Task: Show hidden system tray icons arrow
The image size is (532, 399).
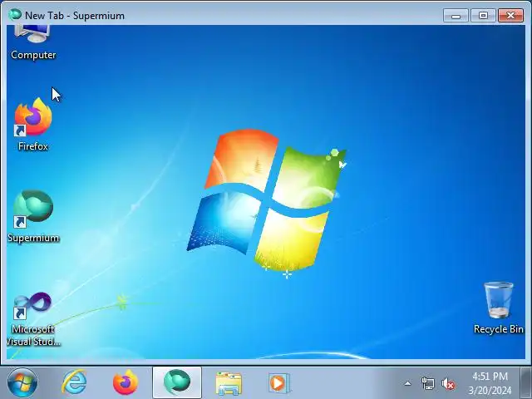Action: pos(408,384)
